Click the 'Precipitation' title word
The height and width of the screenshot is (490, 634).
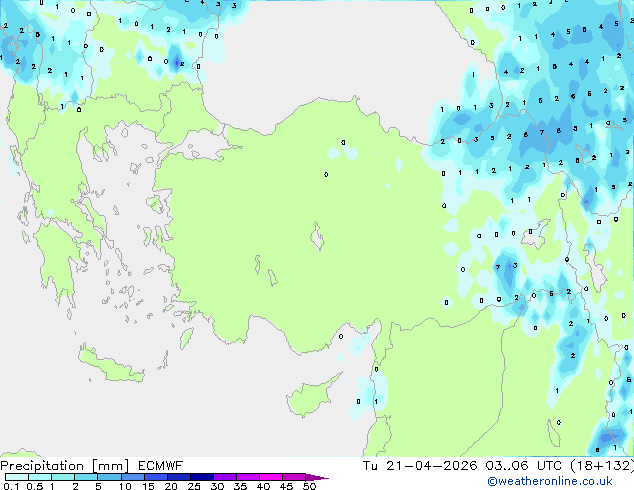pyautogui.click(x=42, y=466)
